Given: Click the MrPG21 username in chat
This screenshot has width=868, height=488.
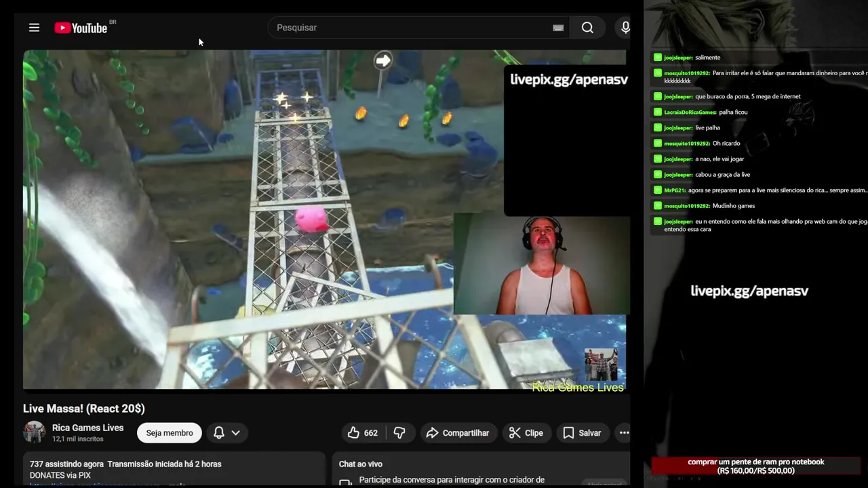Looking at the screenshot, I should click(674, 190).
